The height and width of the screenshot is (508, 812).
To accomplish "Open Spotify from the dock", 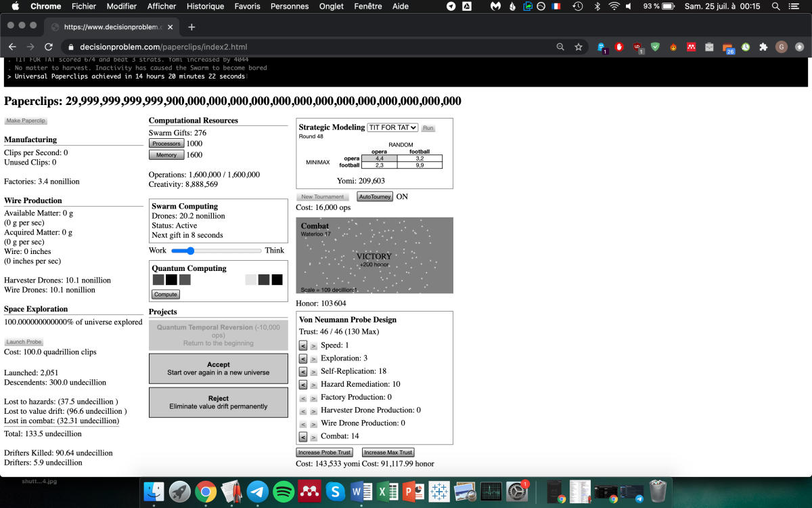I will click(x=283, y=492).
